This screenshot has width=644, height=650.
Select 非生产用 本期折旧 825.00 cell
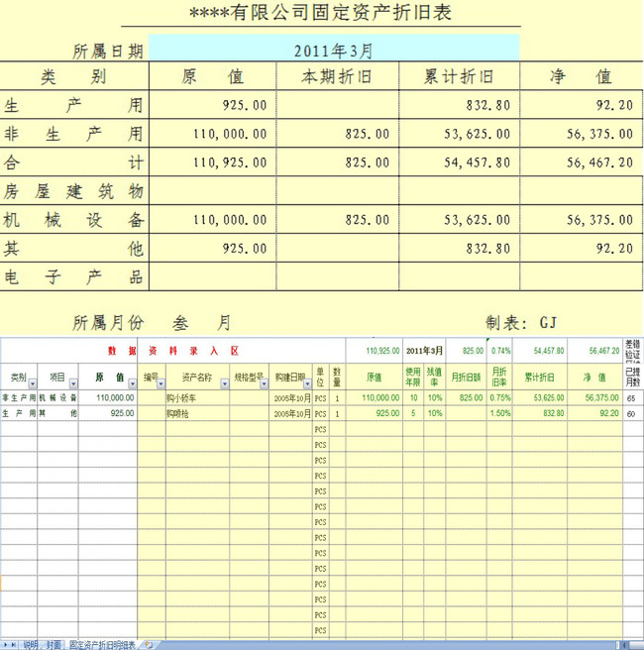(338, 134)
